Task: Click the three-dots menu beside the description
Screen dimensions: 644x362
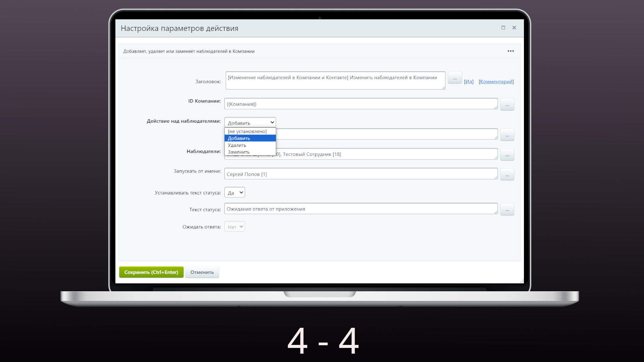Action: 511,51
